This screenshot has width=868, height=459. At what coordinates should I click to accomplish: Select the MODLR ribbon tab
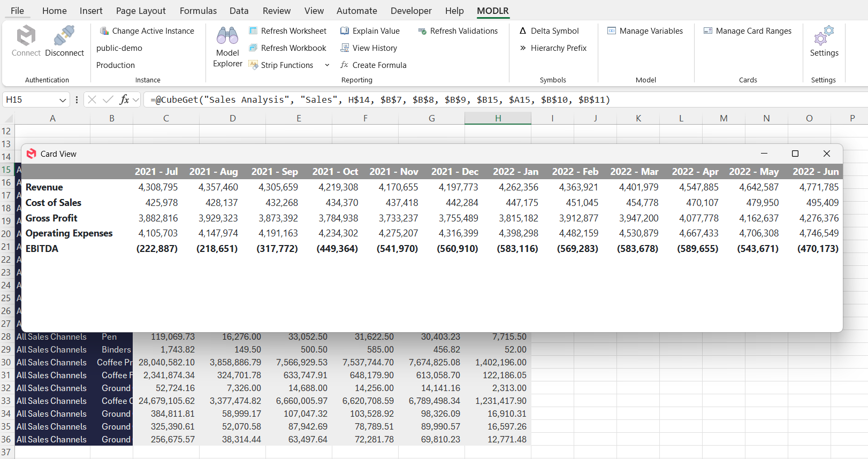[x=493, y=11]
